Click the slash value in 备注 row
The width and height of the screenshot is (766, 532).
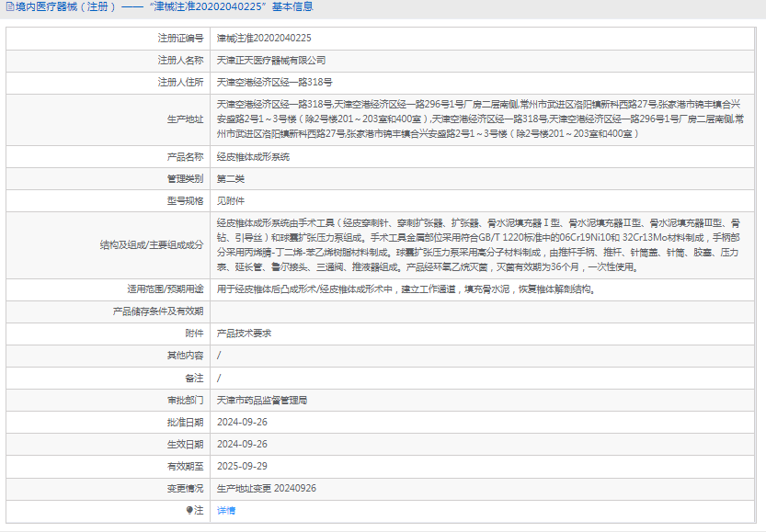(x=219, y=379)
